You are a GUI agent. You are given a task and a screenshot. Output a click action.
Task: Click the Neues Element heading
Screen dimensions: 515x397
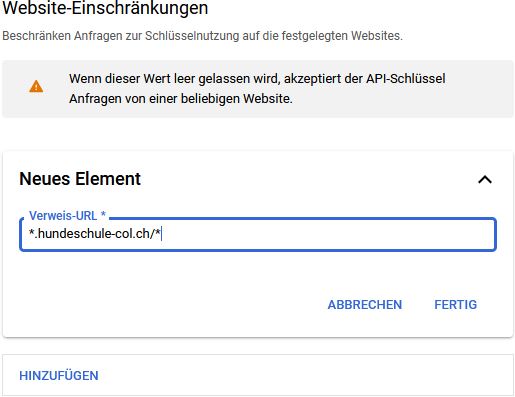pos(80,179)
